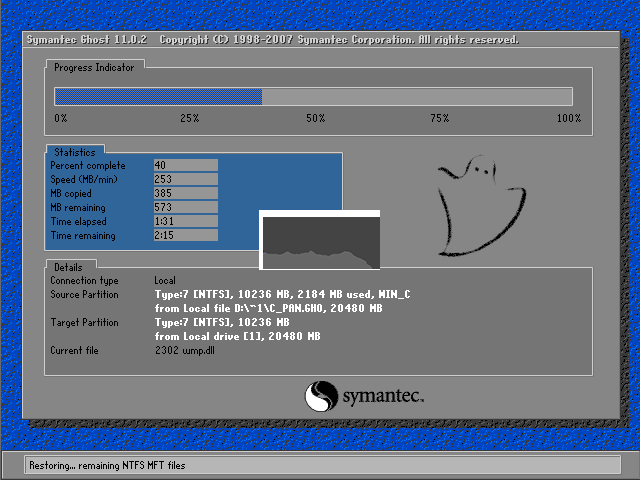The width and height of the screenshot is (640, 480).
Task: Click the Time elapsed value 1:31
Action: click(186, 221)
